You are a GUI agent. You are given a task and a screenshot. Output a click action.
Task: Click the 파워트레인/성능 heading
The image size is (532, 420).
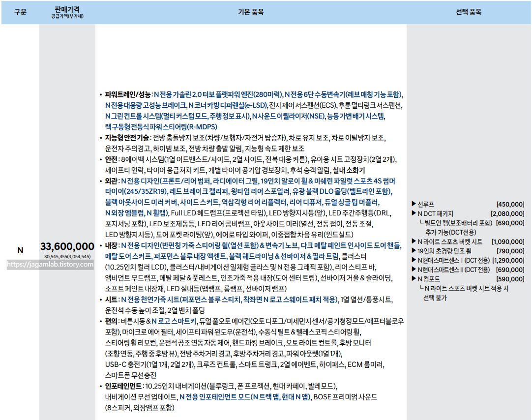pyautogui.click(x=127, y=94)
